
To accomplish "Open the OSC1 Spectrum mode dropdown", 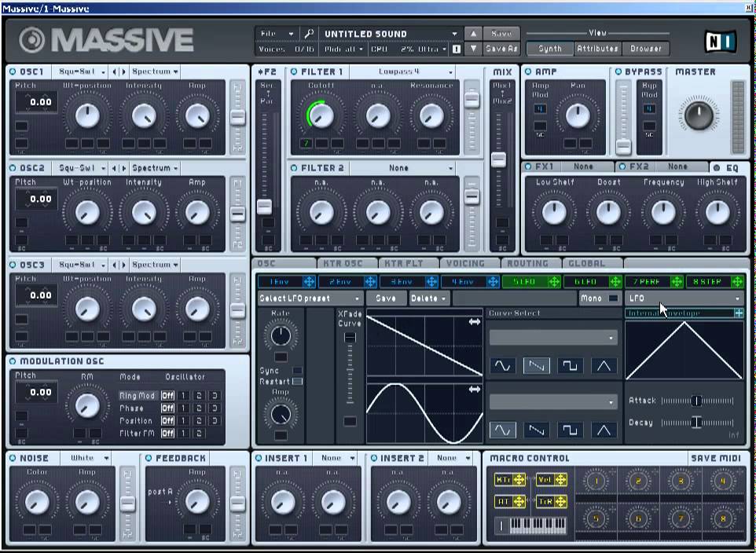I will point(154,71).
